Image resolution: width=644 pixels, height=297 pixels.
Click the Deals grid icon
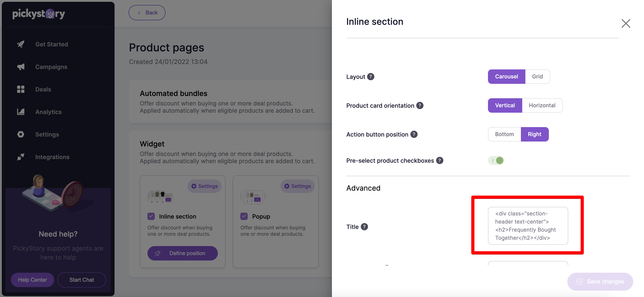click(x=21, y=89)
